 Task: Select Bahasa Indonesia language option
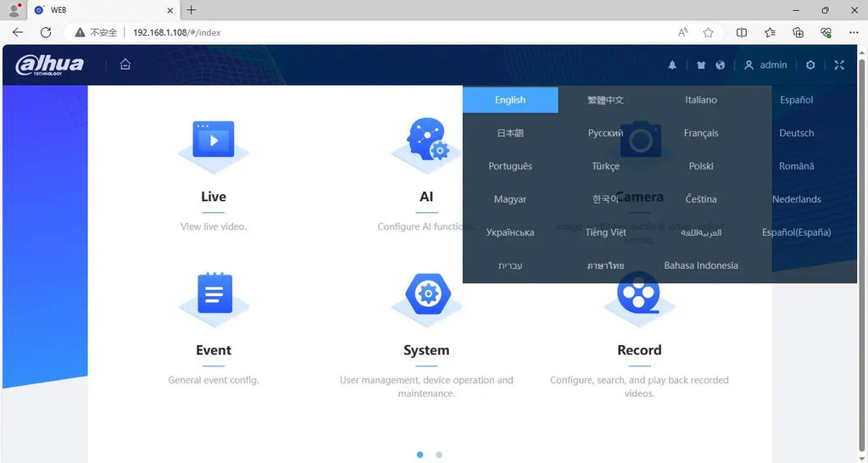pyautogui.click(x=701, y=265)
